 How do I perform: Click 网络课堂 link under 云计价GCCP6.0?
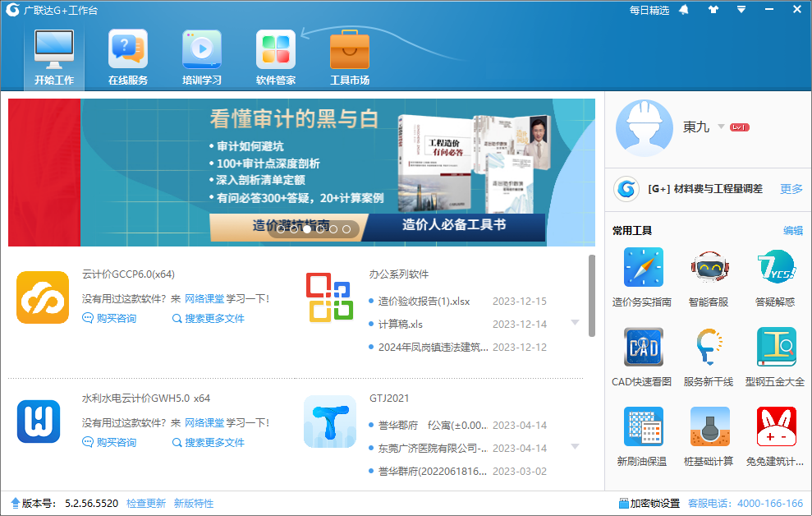tap(204, 299)
